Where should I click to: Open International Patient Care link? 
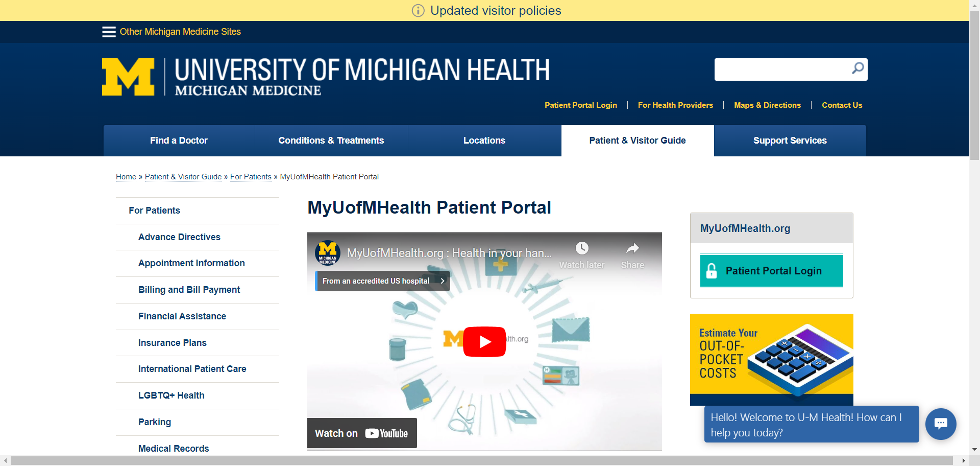pos(192,369)
